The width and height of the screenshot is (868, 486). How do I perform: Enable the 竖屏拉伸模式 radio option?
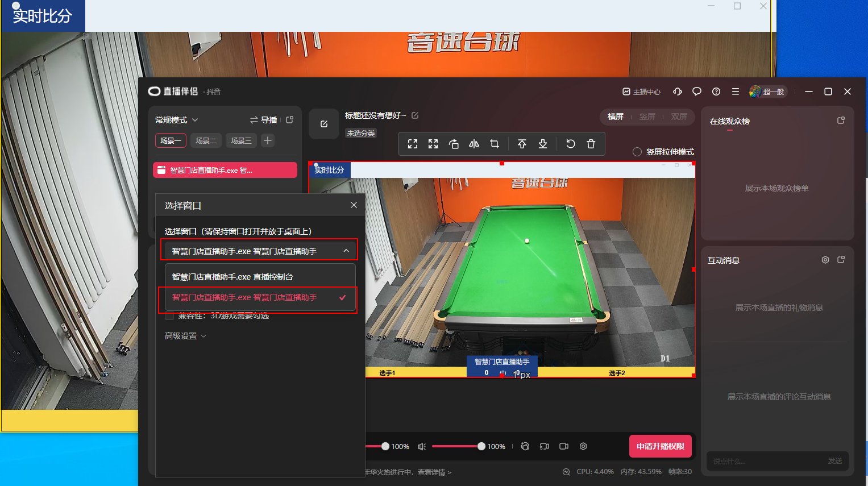(637, 152)
